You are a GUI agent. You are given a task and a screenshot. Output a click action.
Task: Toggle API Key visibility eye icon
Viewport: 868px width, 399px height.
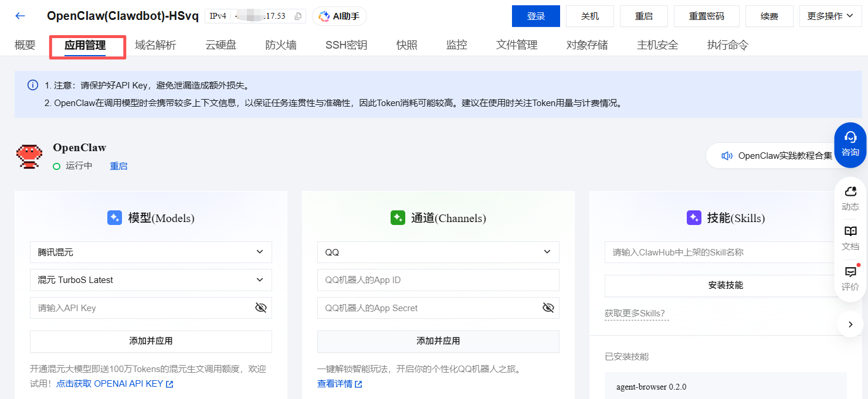(261, 308)
